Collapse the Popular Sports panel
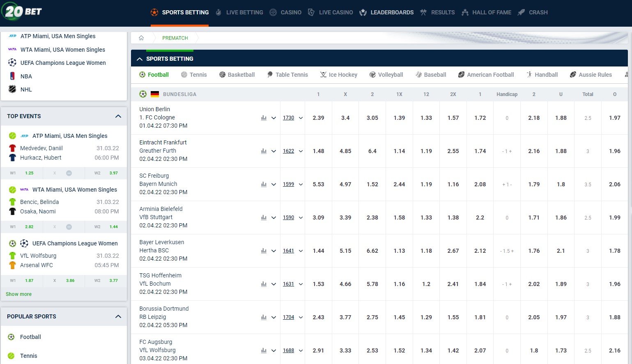Image resolution: width=632 pixels, height=364 pixels. click(118, 316)
